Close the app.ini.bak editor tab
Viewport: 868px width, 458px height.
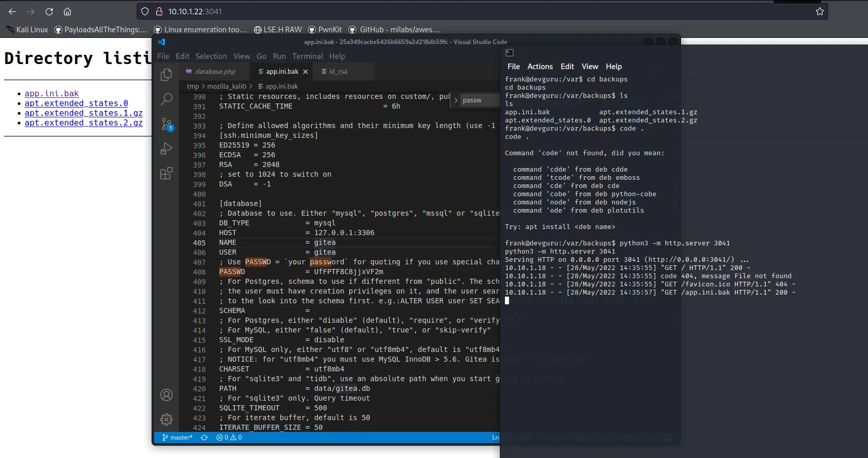pyautogui.click(x=306, y=72)
